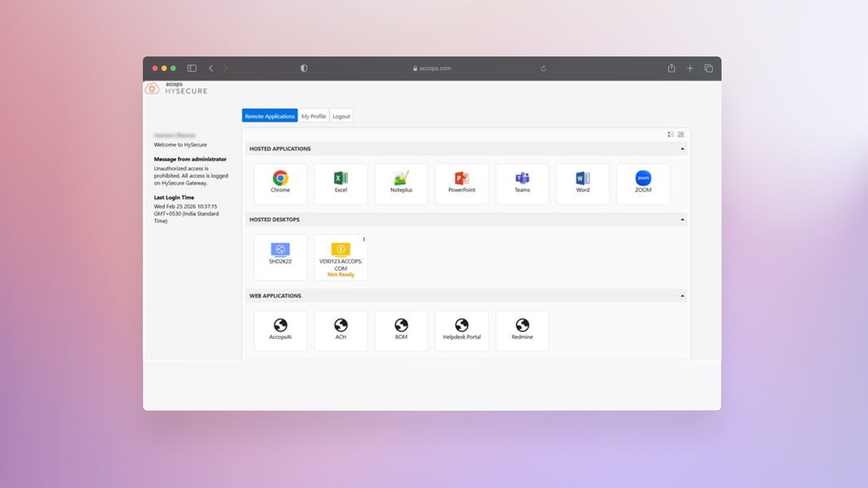
Task: Collapse the Hosted Applications section
Action: point(682,149)
